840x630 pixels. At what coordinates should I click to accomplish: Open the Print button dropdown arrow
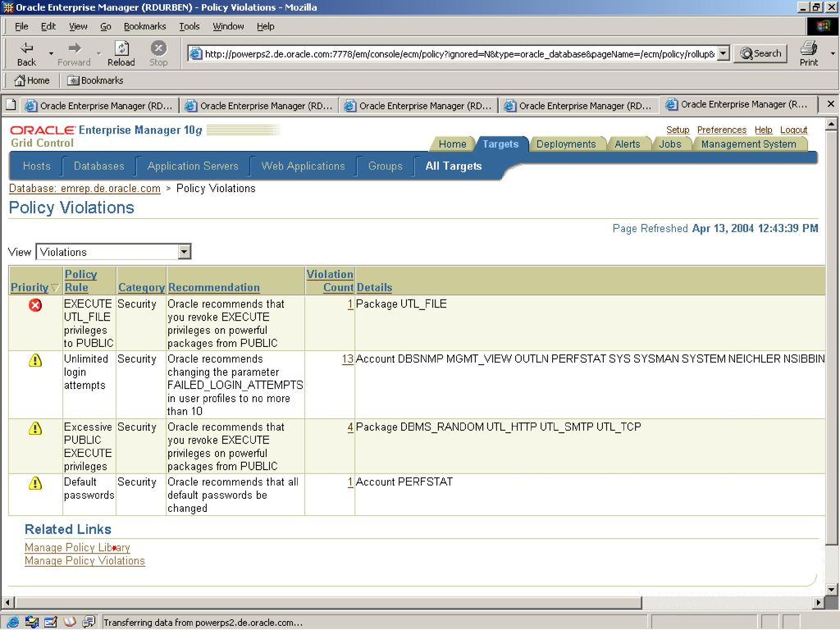[x=833, y=53]
